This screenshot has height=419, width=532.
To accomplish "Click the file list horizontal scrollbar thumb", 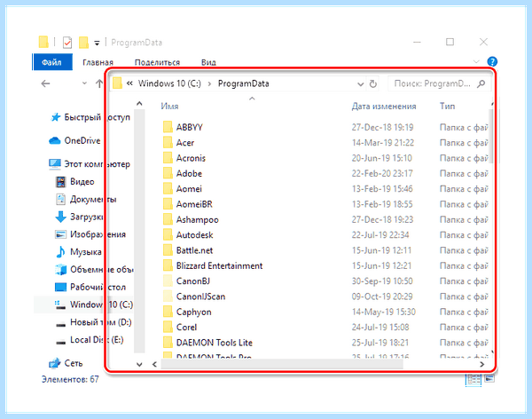I will [x=282, y=364].
